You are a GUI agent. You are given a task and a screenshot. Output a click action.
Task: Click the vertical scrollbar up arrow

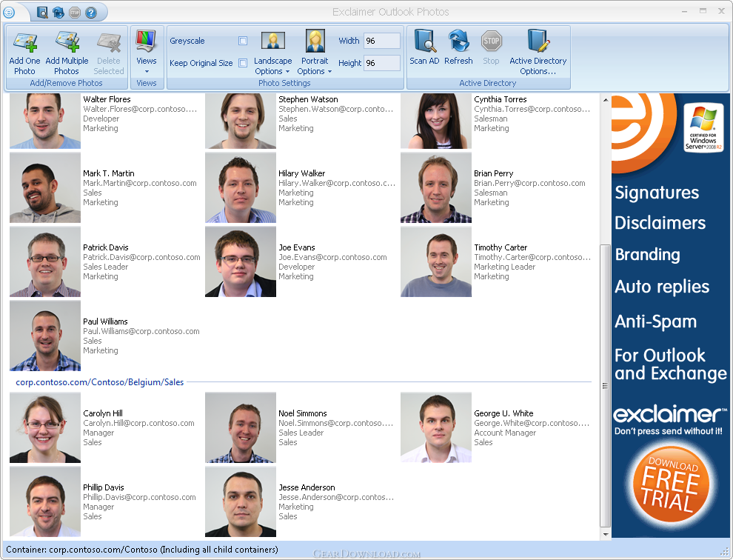click(x=606, y=100)
